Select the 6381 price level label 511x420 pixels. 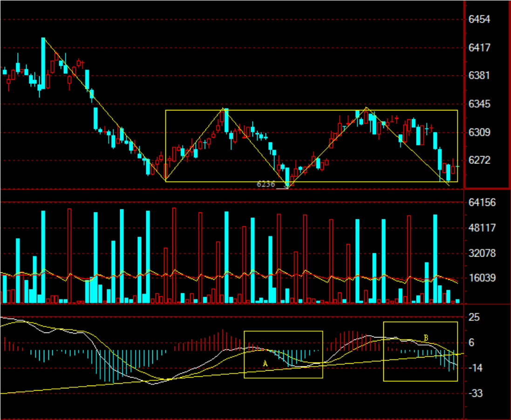pyautogui.click(x=479, y=75)
